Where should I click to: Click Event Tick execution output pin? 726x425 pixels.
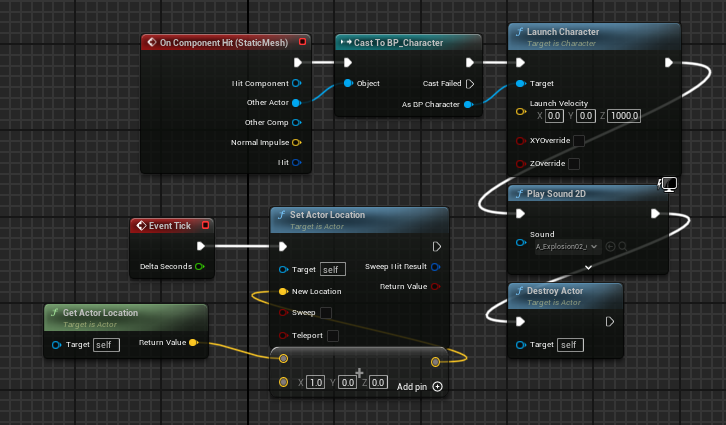coord(200,246)
